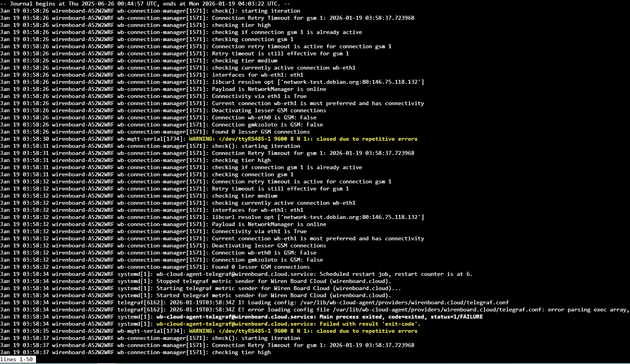This screenshot has height=364, width=630.
Task: Click 'Connectivity via eth1 is True' at 03:58:32
Action: [x=259, y=231]
